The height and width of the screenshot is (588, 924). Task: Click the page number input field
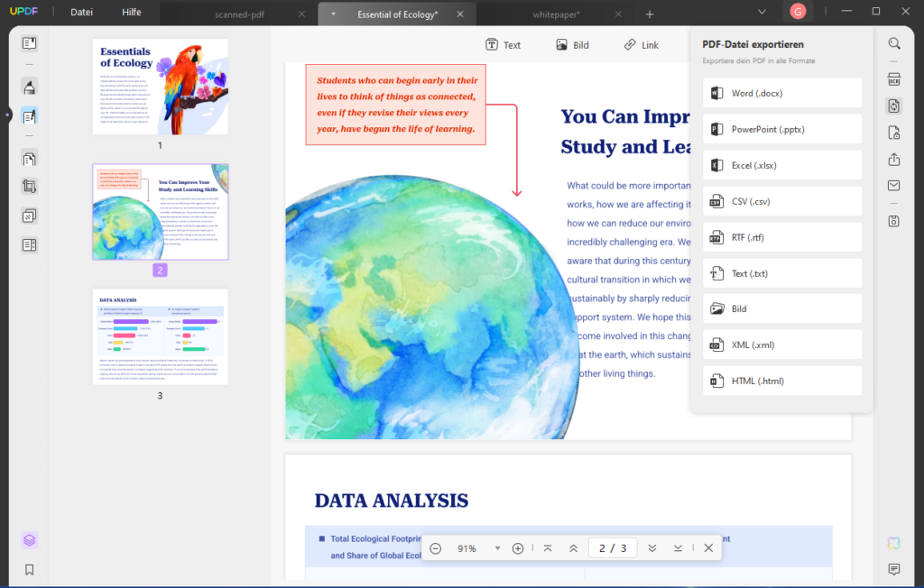pos(613,548)
